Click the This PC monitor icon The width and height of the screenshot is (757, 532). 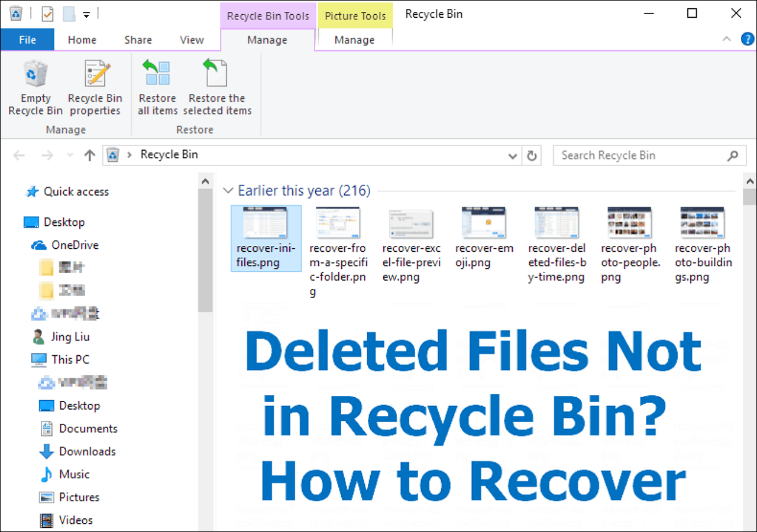(x=39, y=359)
